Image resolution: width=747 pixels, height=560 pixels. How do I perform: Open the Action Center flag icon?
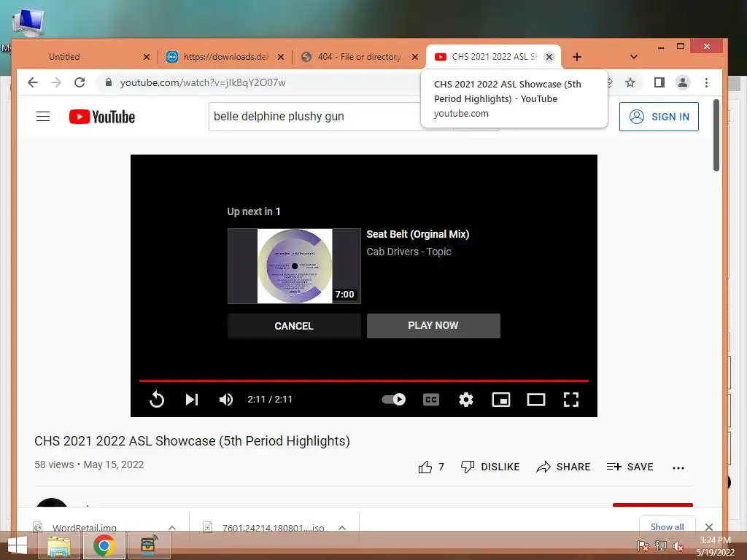[x=643, y=546]
